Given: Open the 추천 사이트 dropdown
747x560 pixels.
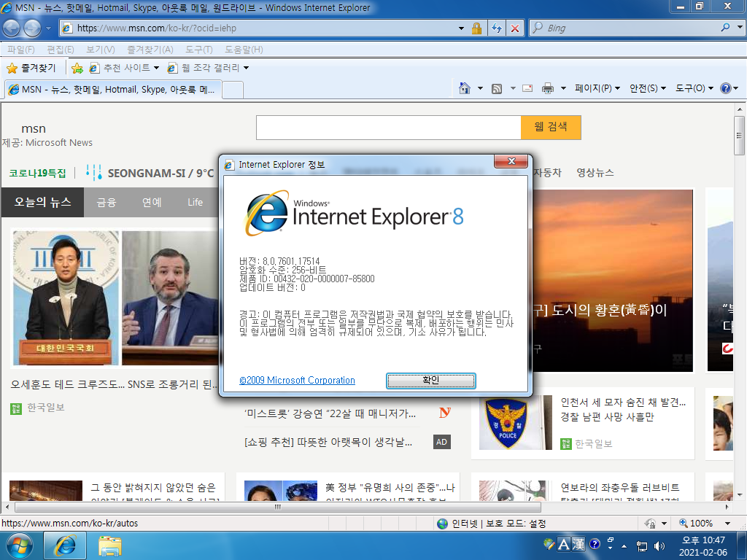Looking at the screenshot, I should [x=124, y=68].
